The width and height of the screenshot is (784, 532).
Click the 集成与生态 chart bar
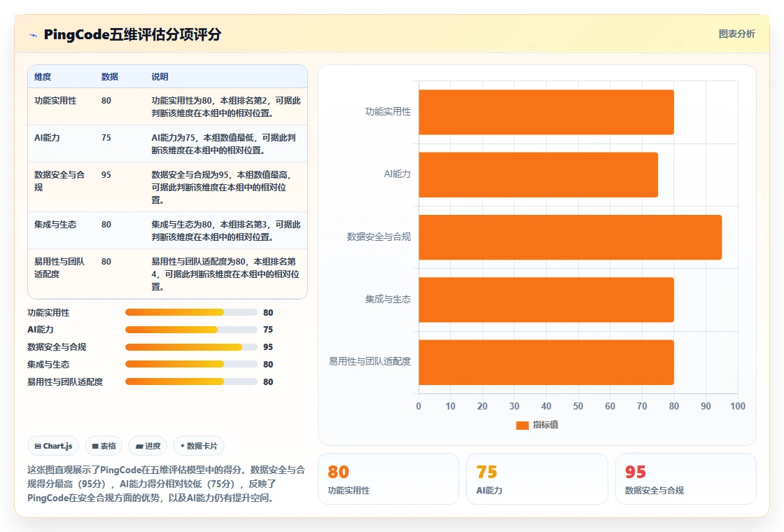coord(546,300)
